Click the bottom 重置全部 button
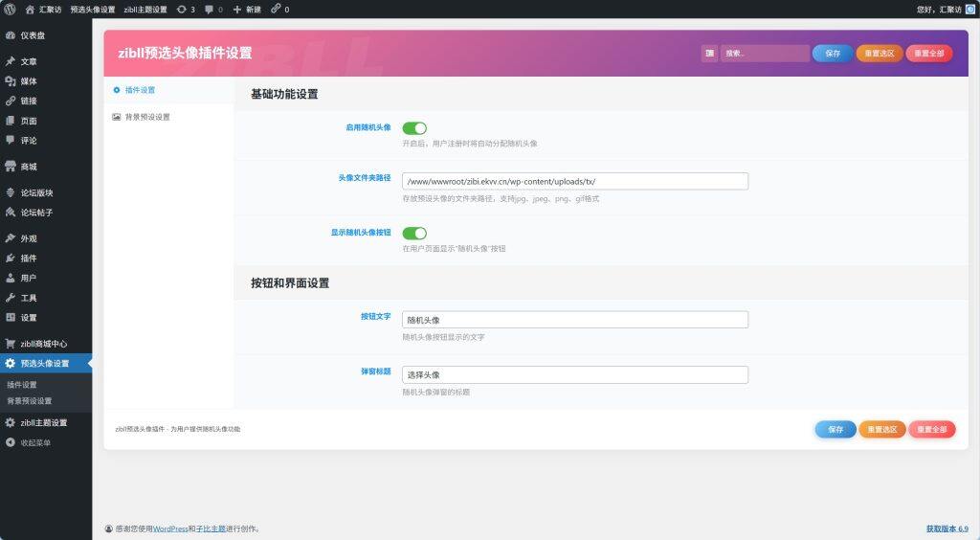This screenshot has height=540, width=980. [x=932, y=429]
